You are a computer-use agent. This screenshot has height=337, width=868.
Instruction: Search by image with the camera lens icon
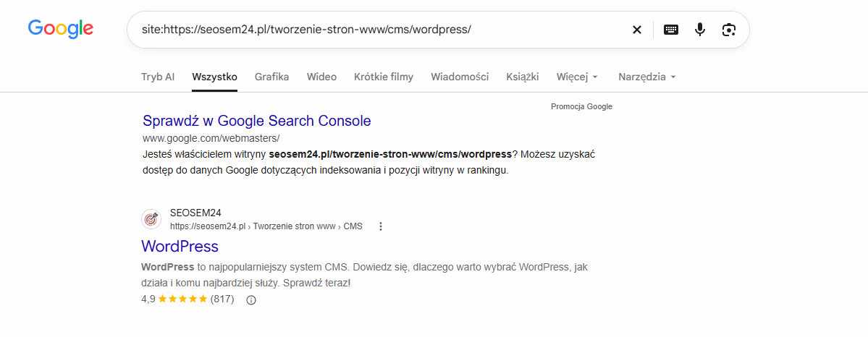pyautogui.click(x=729, y=30)
